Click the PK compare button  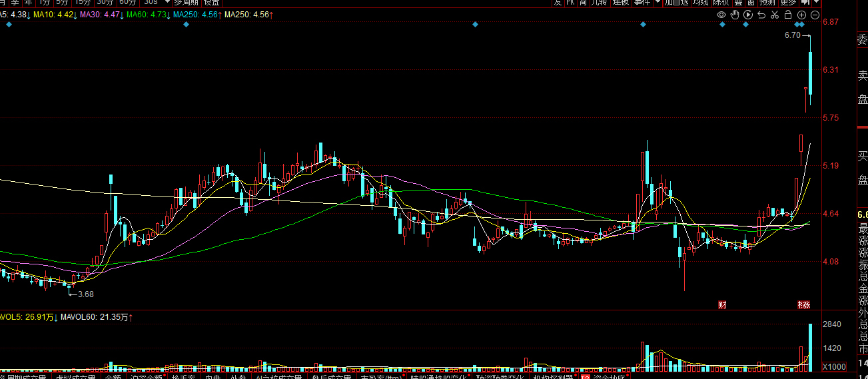point(571,3)
